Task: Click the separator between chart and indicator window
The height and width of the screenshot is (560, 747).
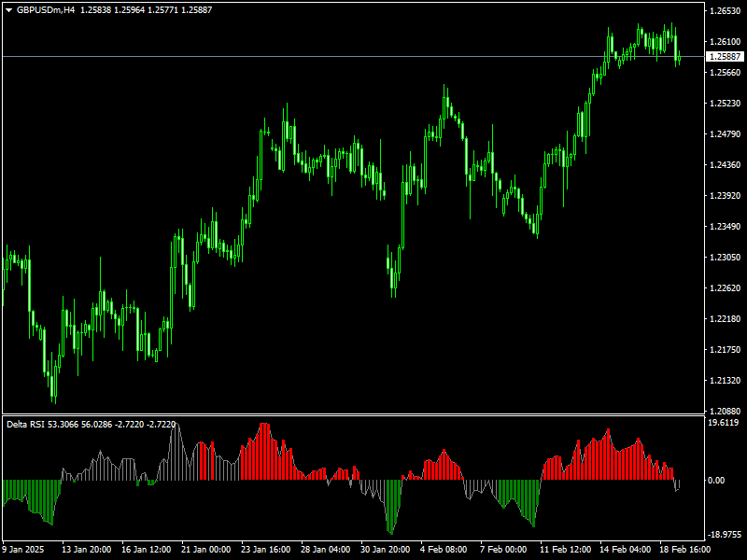Action: point(373,413)
